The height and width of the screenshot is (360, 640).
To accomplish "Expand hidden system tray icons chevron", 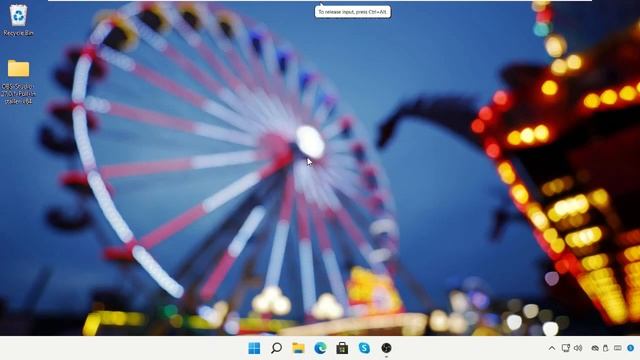I will [552, 348].
